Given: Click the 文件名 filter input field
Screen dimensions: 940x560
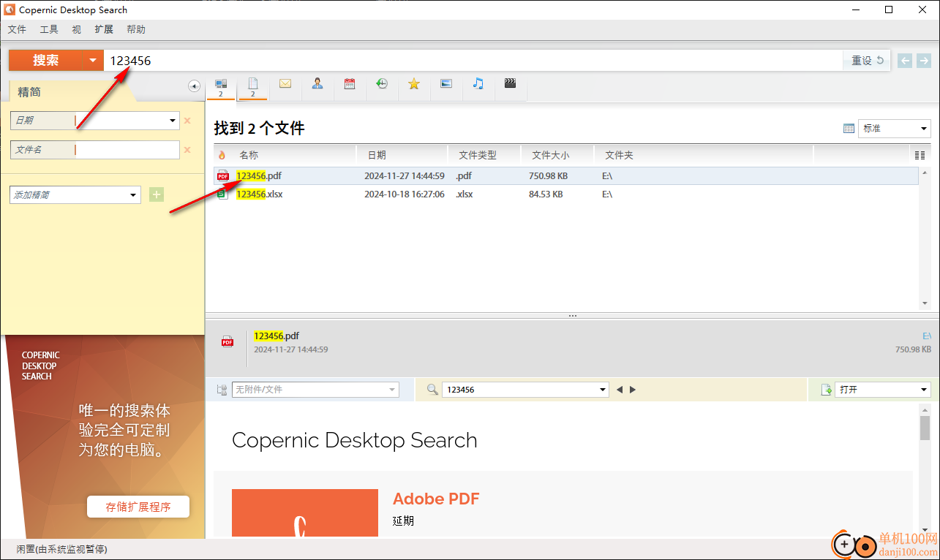Looking at the screenshot, I should pyautogui.click(x=127, y=150).
